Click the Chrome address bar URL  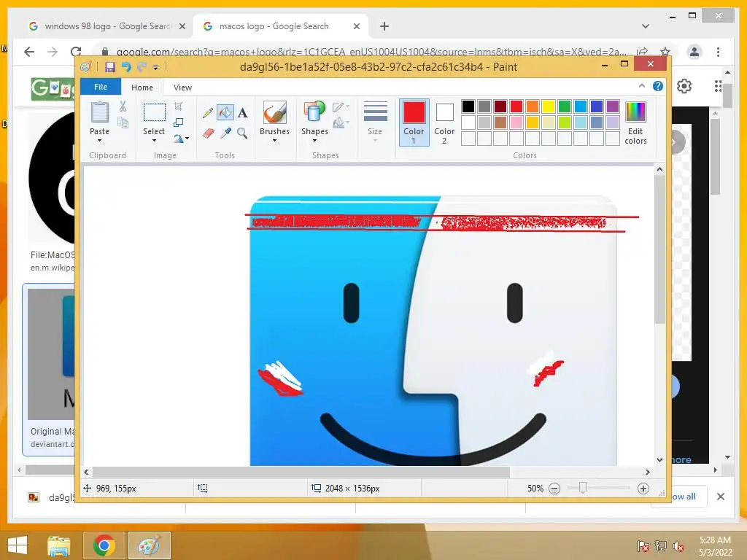tap(371, 52)
